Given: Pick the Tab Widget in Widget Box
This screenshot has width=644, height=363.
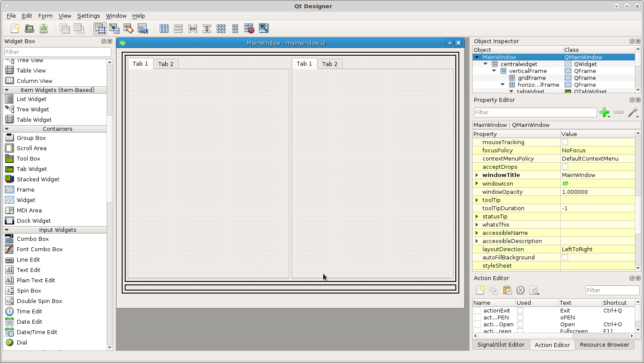Looking at the screenshot, I should (x=32, y=169).
